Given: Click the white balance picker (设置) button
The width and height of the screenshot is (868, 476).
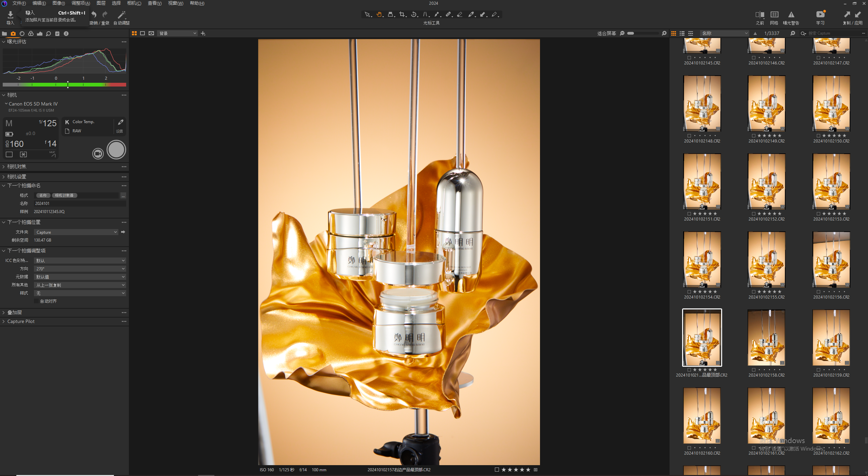Looking at the screenshot, I should [x=120, y=126].
